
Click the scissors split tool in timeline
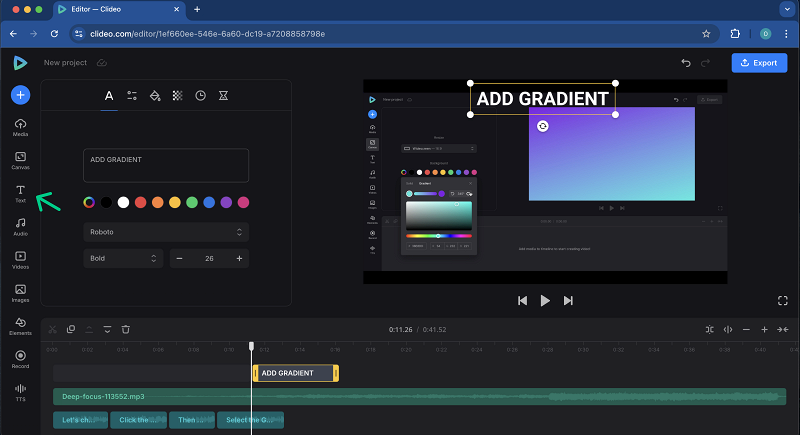pos(53,329)
